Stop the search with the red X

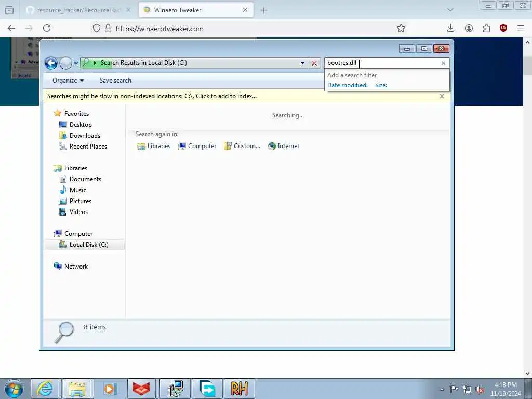(x=314, y=63)
